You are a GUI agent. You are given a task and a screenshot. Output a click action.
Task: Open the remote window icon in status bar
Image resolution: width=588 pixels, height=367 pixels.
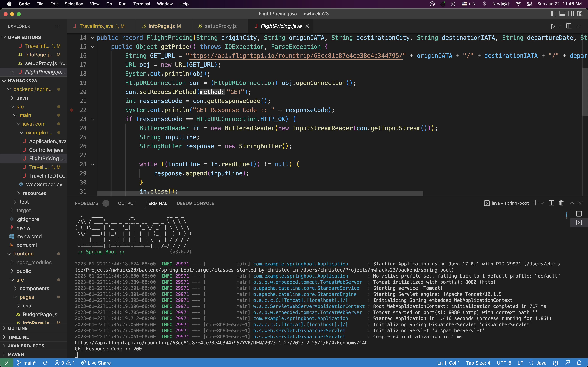point(7,363)
